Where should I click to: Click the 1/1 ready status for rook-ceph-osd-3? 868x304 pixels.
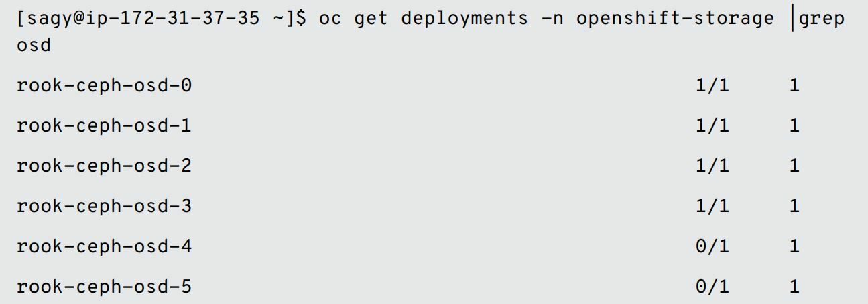pos(712,206)
